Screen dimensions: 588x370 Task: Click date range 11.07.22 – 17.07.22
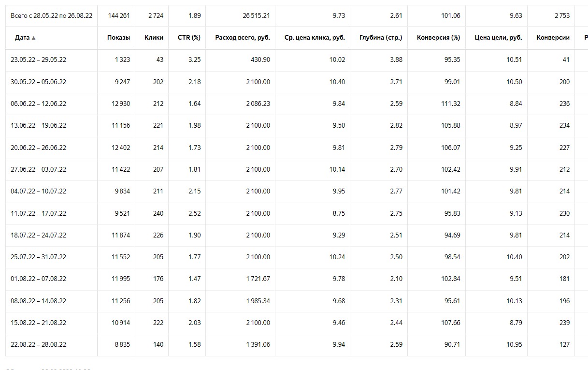[39, 213]
